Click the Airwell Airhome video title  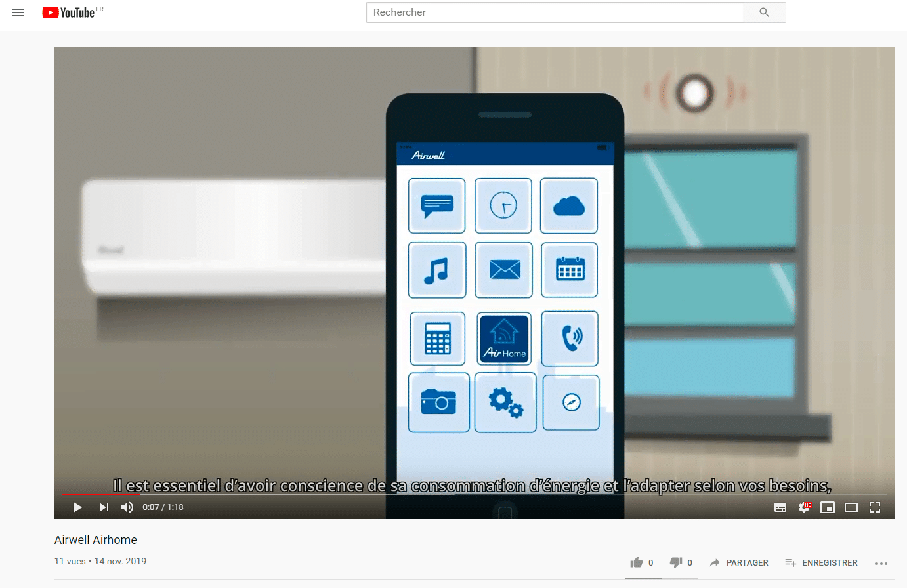coord(96,540)
